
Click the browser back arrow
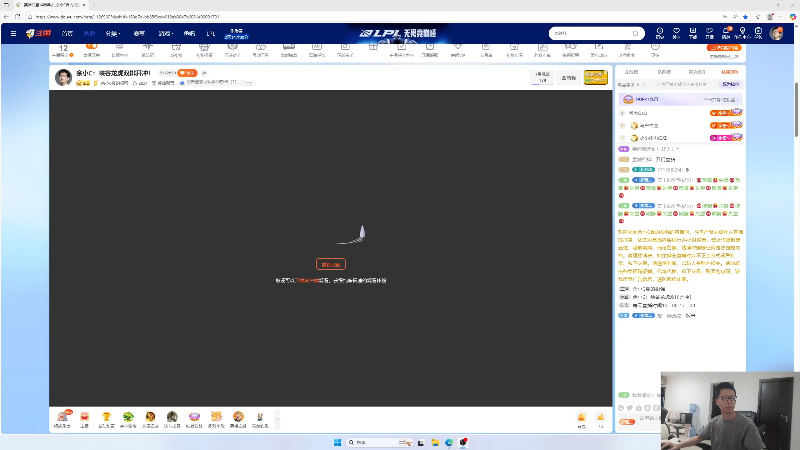tap(6, 16)
